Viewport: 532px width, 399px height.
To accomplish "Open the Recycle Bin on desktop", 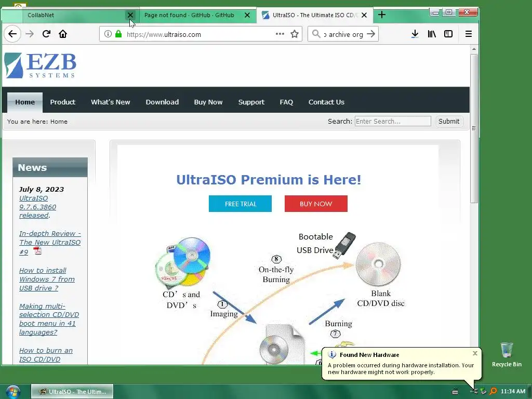I will coord(507,354).
